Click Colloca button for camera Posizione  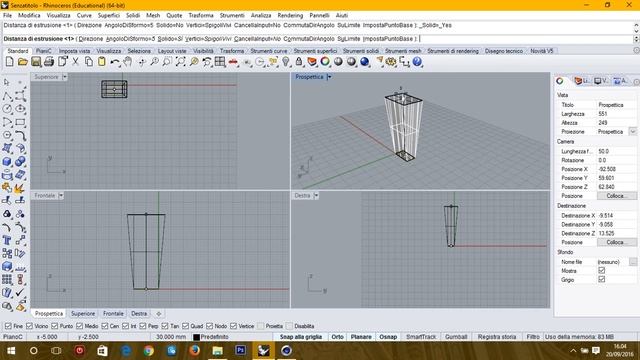pos(616,196)
